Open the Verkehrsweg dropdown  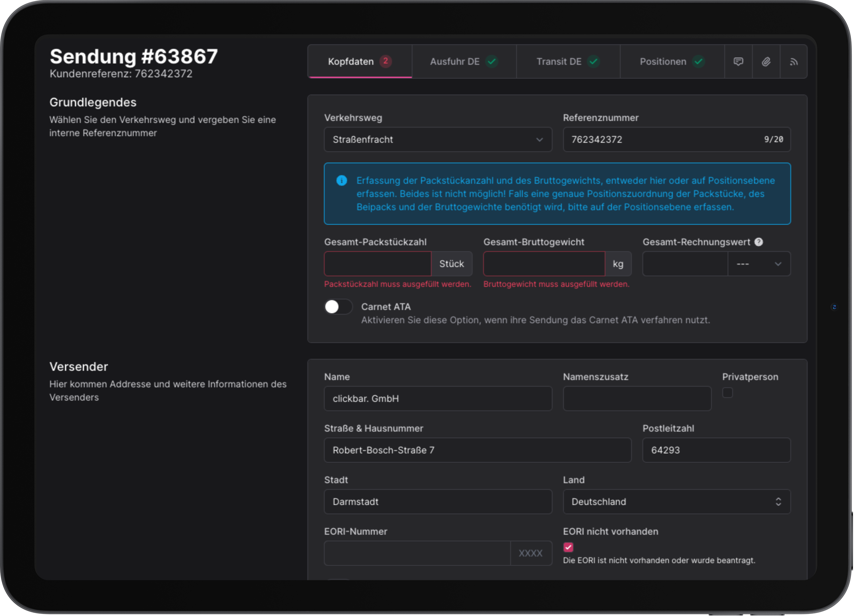[438, 139]
